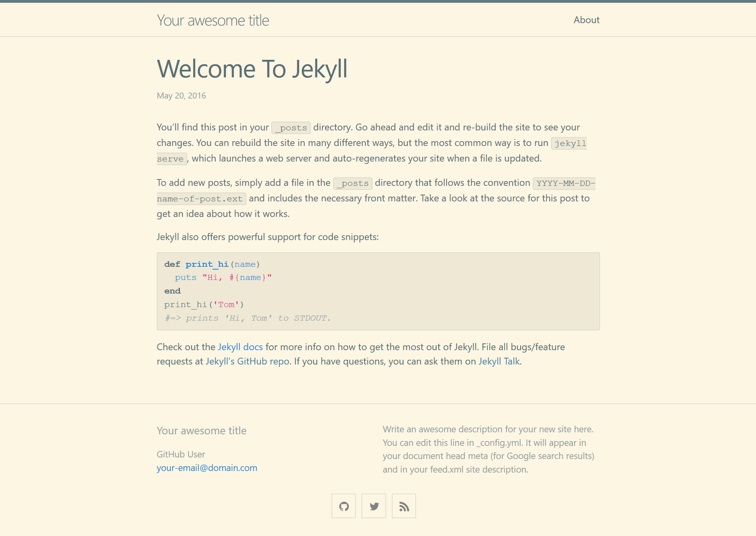756x536 pixels.
Task: Click the 'Welcome To Jekyll' post heading
Action: (252, 69)
